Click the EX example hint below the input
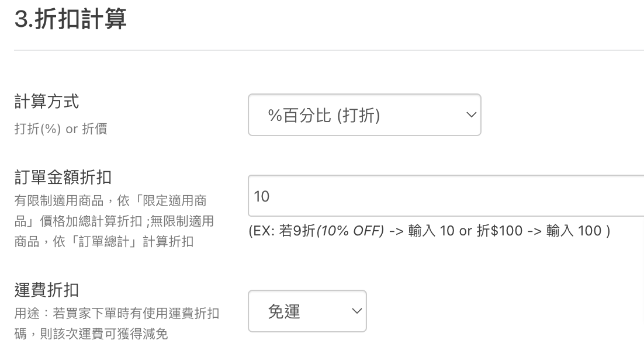Image resolution: width=644 pixels, height=354 pixels. click(429, 231)
